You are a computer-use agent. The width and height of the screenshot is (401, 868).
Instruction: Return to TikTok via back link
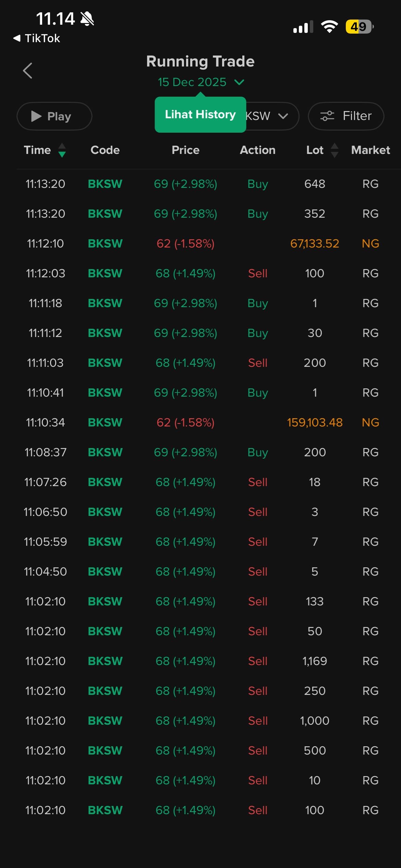tap(37, 38)
